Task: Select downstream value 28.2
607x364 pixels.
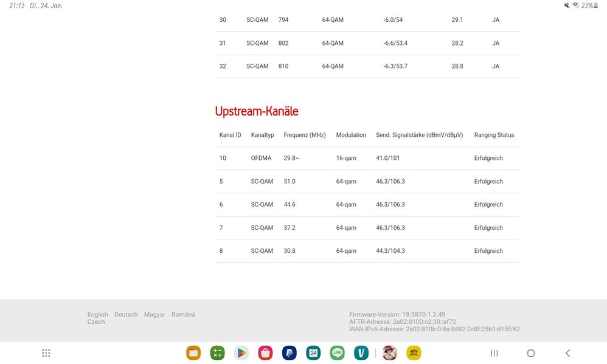Action: pyautogui.click(x=457, y=43)
